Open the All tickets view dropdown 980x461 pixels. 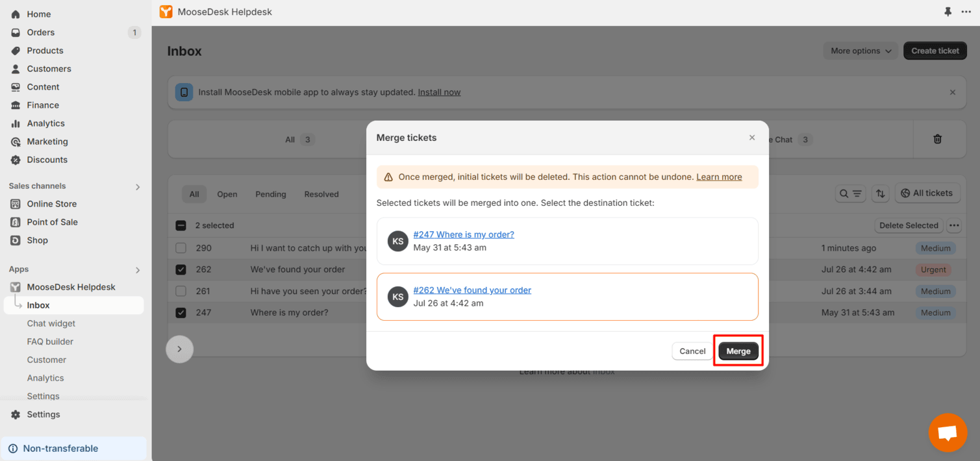point(927,193)
